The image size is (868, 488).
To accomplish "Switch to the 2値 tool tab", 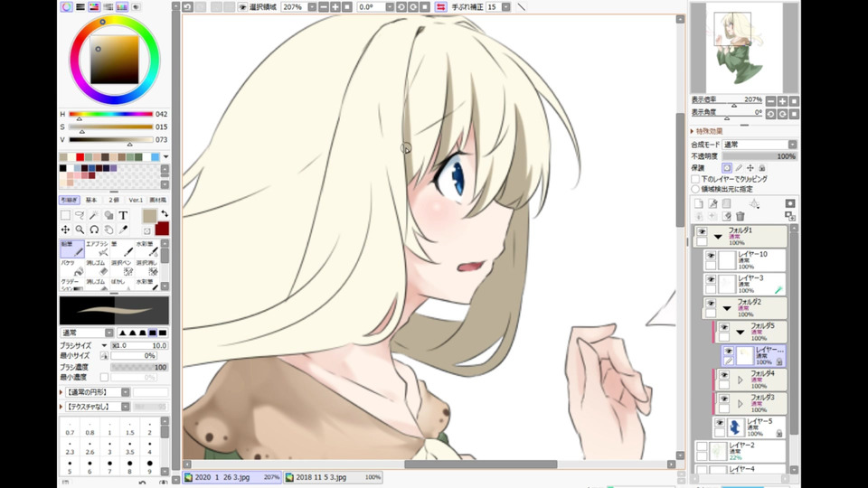I will coord(114,200).
